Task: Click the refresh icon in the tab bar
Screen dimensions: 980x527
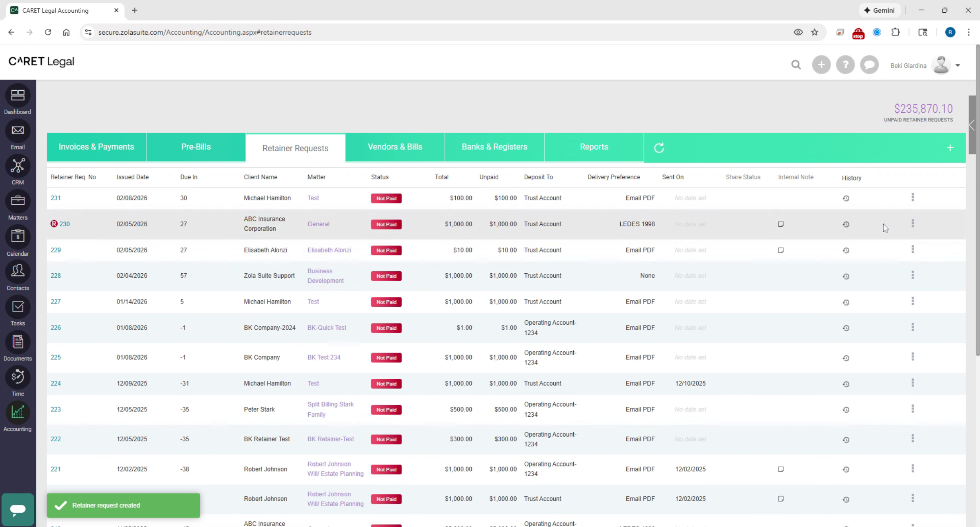Action: tap(659, 147)
